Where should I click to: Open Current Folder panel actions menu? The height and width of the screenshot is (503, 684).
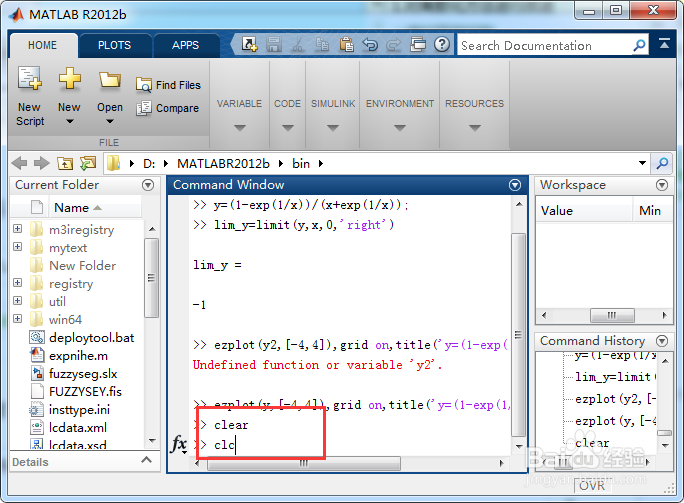click(x=148, y=185)
